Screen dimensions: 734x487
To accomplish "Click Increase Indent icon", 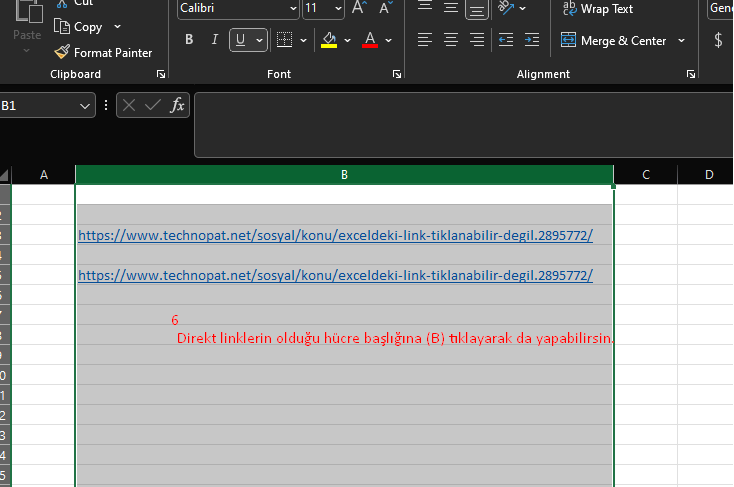I will pyautogui.click(x=532, y=40).
